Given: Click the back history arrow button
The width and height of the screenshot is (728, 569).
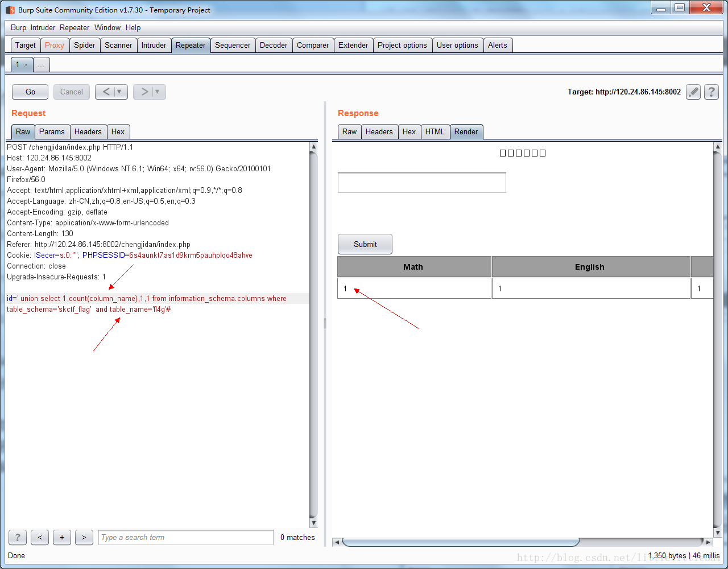Looking at the screenshot, I should [106, 92].
